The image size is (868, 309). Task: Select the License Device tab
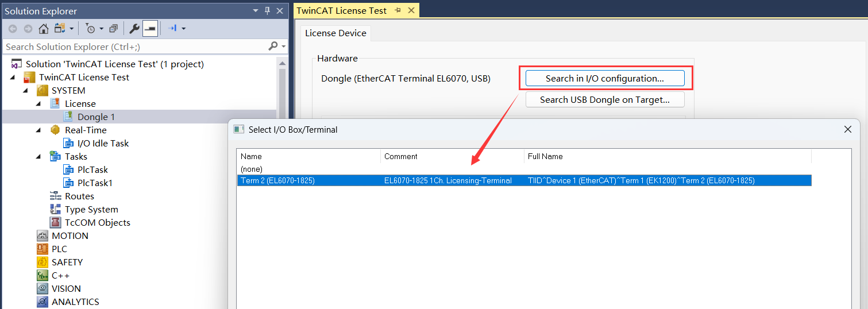[x=335, y=33]
